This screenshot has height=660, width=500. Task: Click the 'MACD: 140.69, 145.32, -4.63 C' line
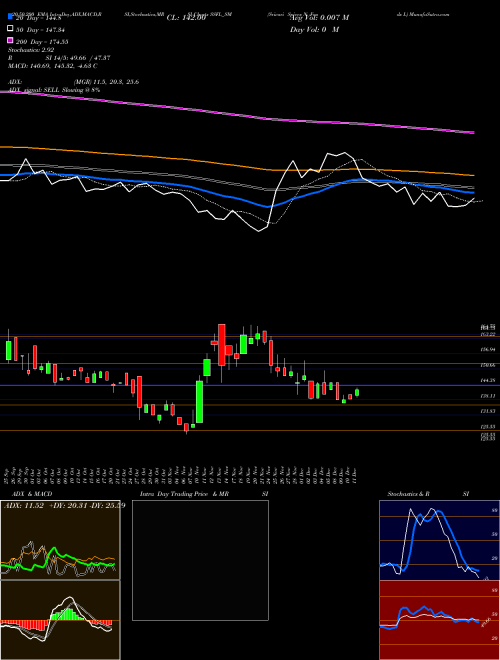tap(53, 66)
